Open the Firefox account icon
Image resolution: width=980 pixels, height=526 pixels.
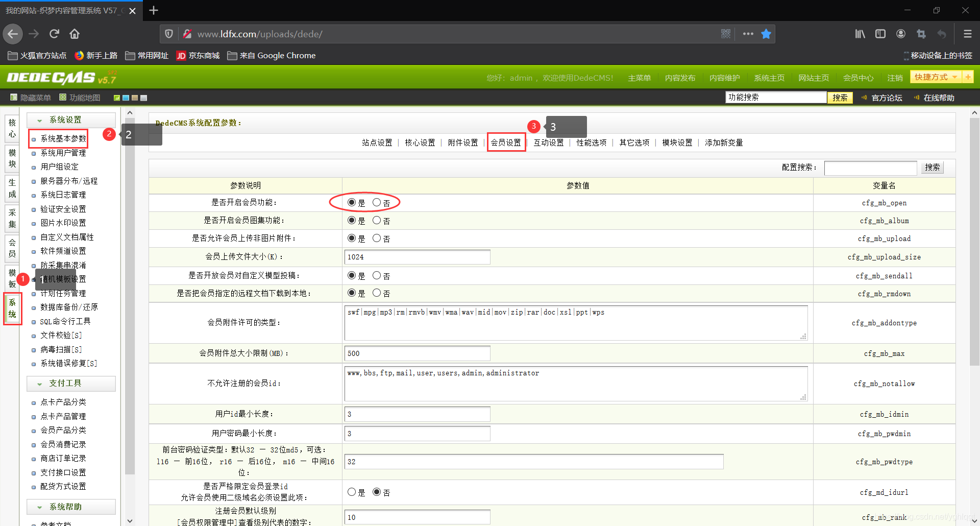[901, 34]
